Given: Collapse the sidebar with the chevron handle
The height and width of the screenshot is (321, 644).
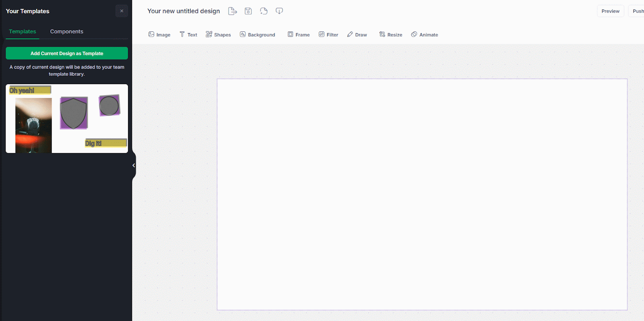Looking at the screenshot, I should [x=134, y=165].
